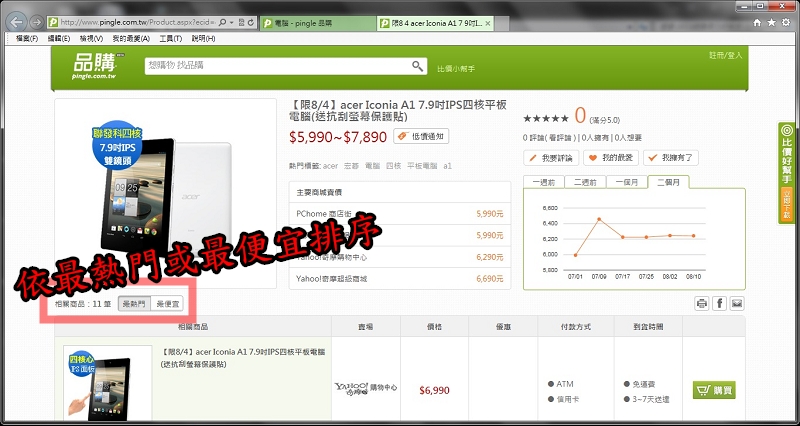Click the 賣場 column header
Screen dimensions: 800x426
click(366, 327)
